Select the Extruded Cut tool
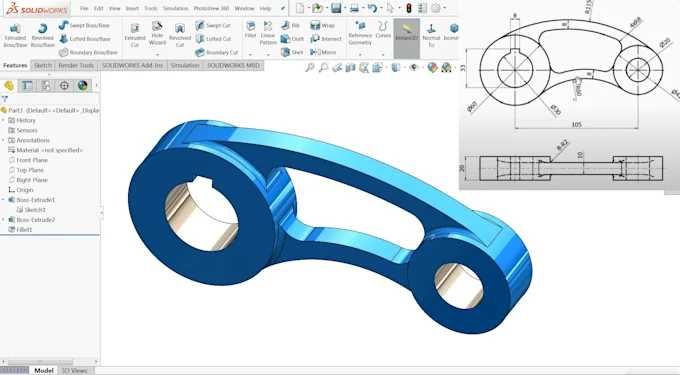This screenshot has height=375, width=680. coord(135,36)
